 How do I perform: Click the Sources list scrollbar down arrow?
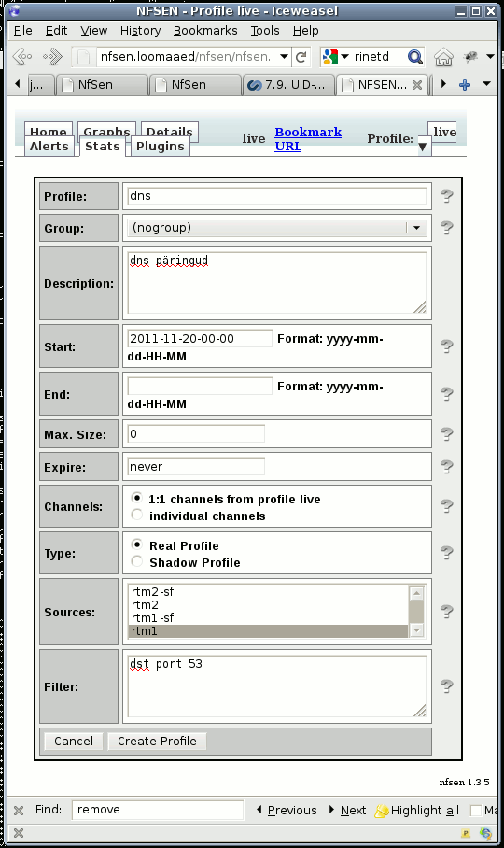416,630
